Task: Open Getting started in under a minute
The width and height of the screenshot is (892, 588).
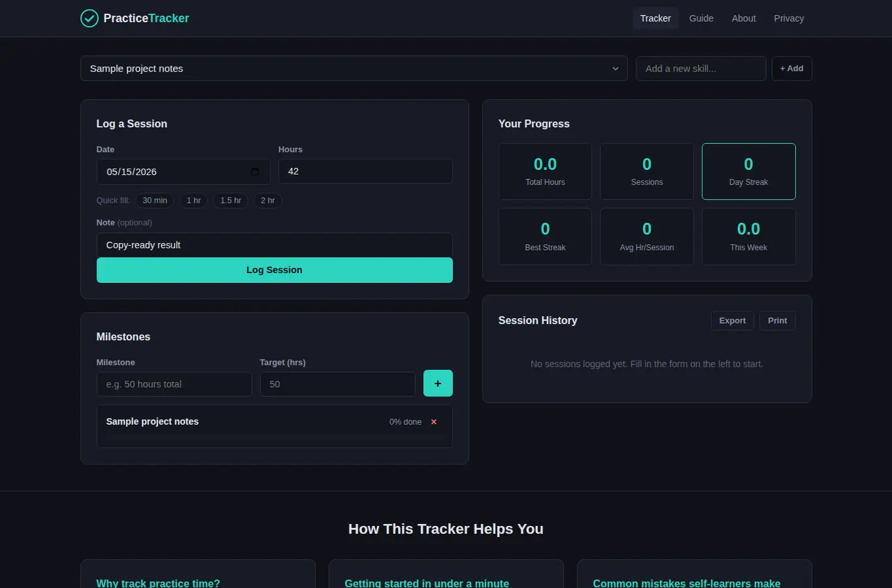Action: click(446, 574)
